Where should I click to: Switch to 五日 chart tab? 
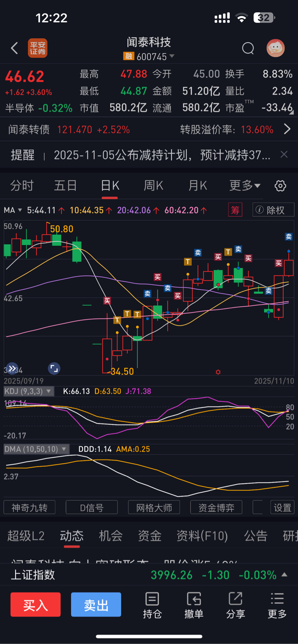pos(65,186)
